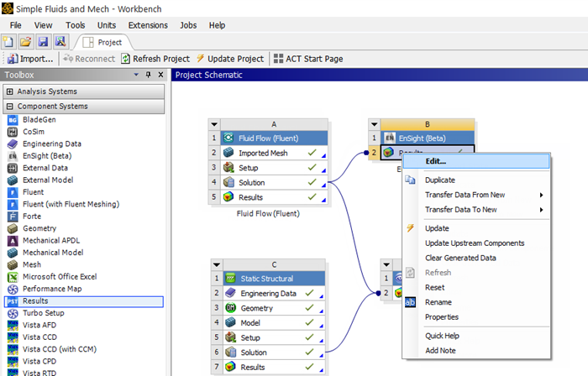
Task: Select the Mechanical Model icon
Action: point(13,253)
